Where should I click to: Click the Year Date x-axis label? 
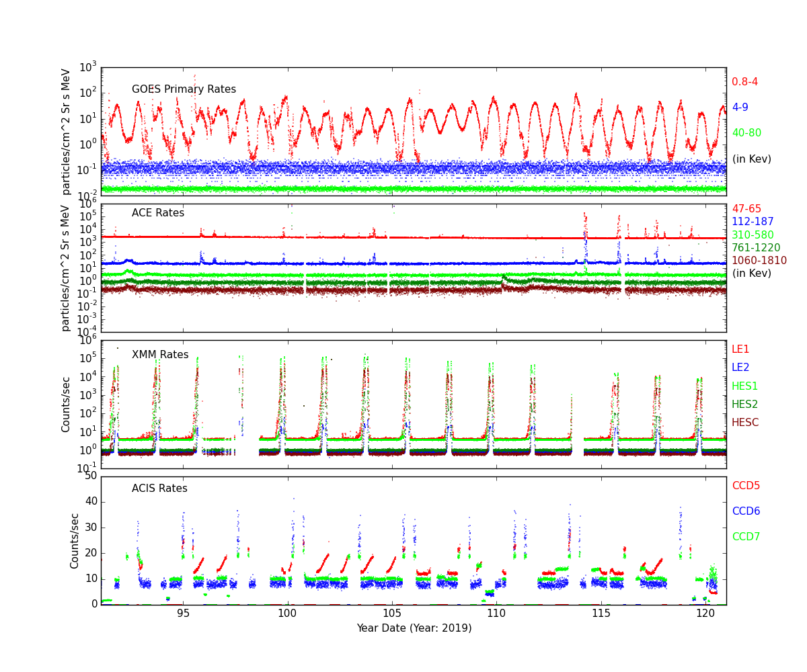point(414,628)
